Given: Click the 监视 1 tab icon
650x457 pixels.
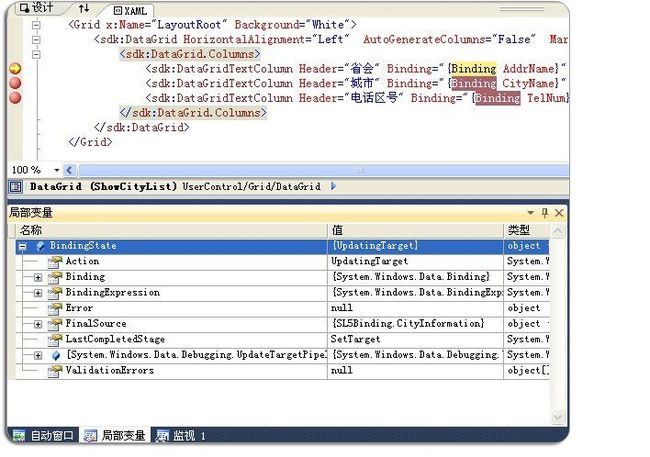Looking at the screenshot, I should [162, 436].
